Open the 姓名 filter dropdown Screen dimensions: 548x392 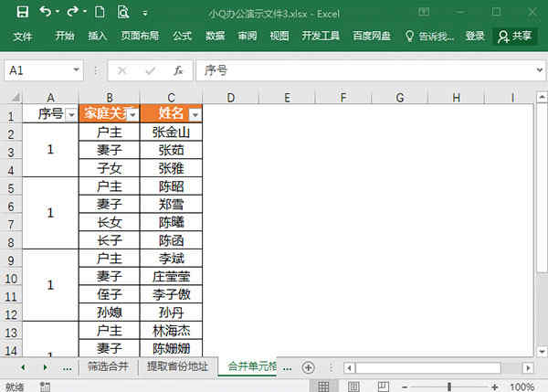pyautogui.click(x=195, y=115)
